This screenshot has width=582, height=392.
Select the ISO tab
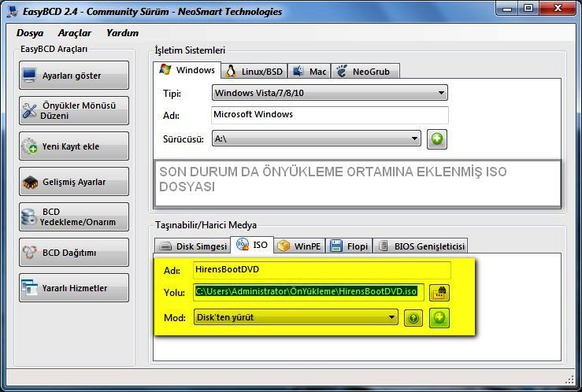[x=252, y=245]
